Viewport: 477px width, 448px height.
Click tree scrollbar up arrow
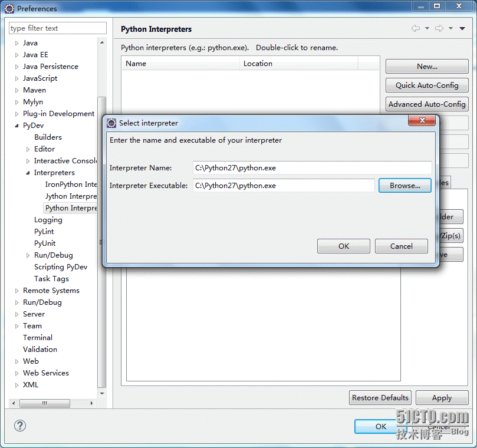[102, 42]
